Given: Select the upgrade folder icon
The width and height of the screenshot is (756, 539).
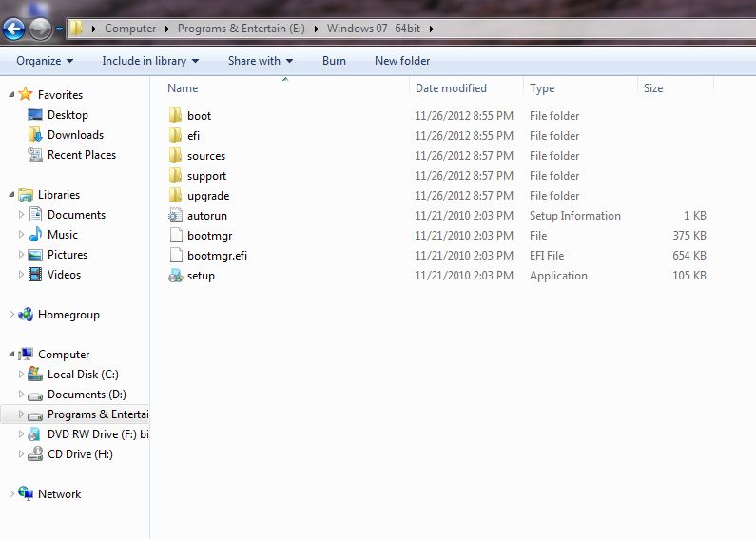Looking at the screenshot, I should 176,195.
